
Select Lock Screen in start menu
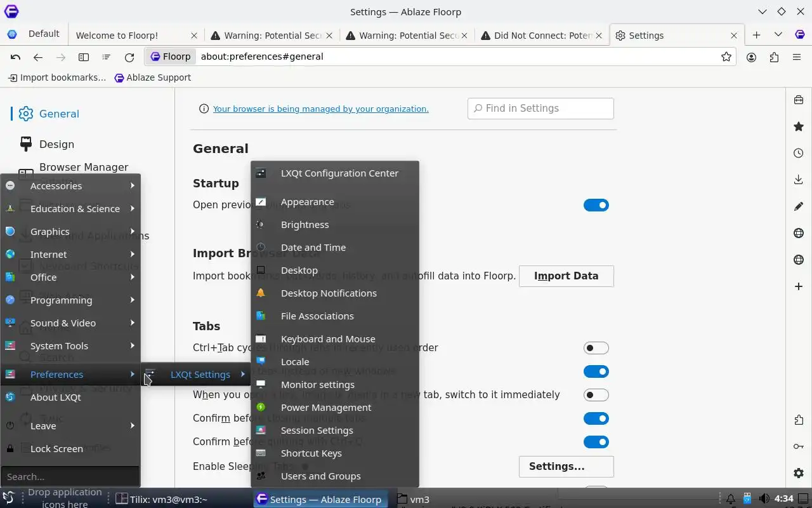click(70, 449)
